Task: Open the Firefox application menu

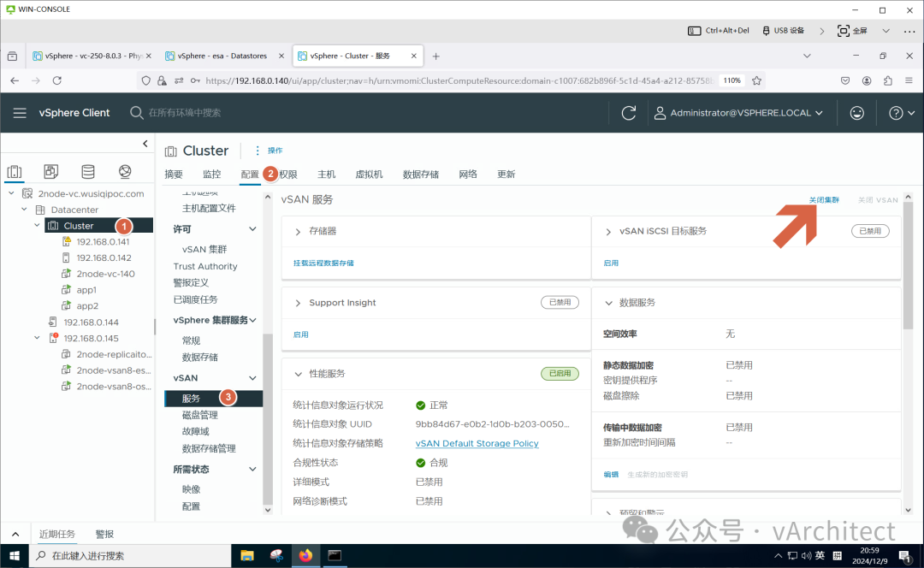Action: (909, 80)
